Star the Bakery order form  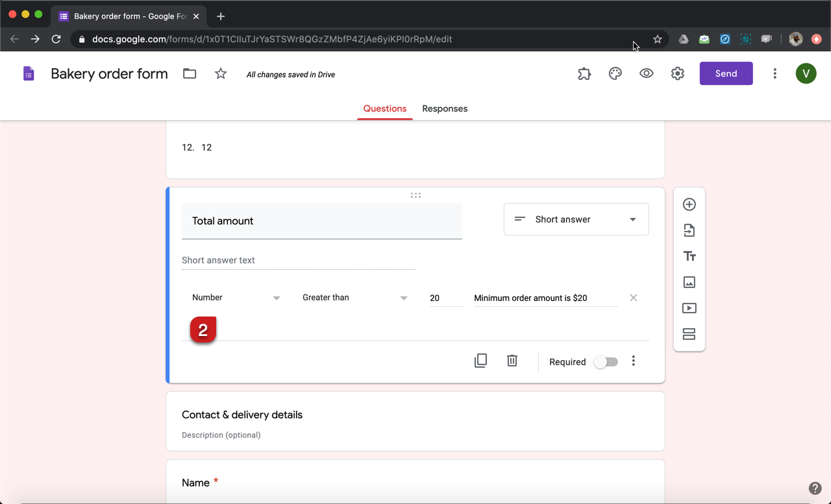tap(221, 74)
